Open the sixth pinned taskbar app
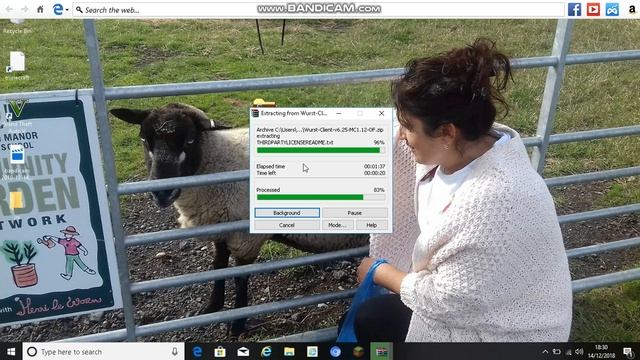Viewport: 640px width, 360px height. pos(312,351)
